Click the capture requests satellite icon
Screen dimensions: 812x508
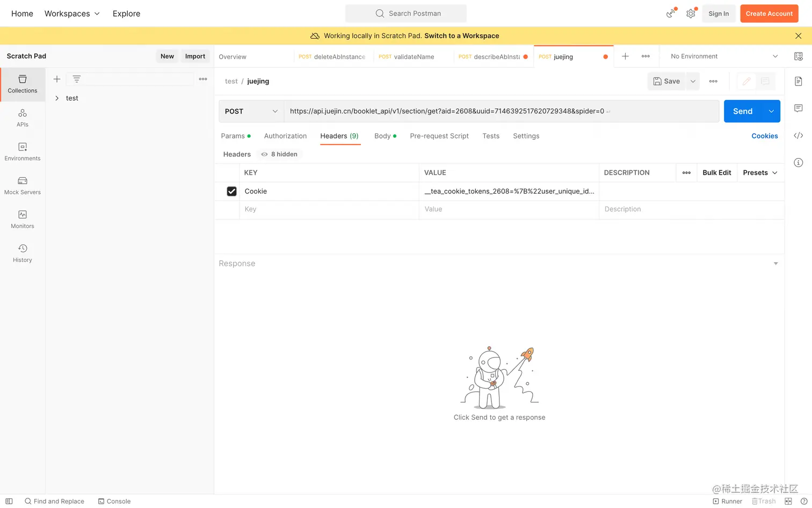pyautogui.click(x=671, y=13)
